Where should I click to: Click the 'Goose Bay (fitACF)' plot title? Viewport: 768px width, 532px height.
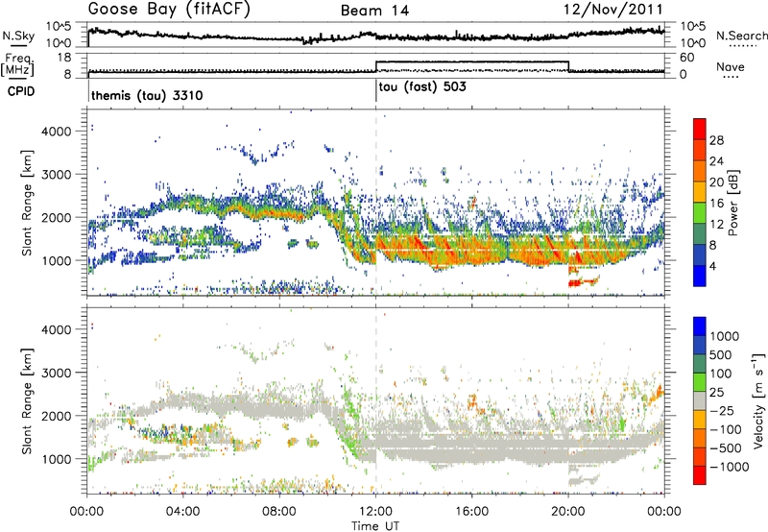click(x=170, y=9)
